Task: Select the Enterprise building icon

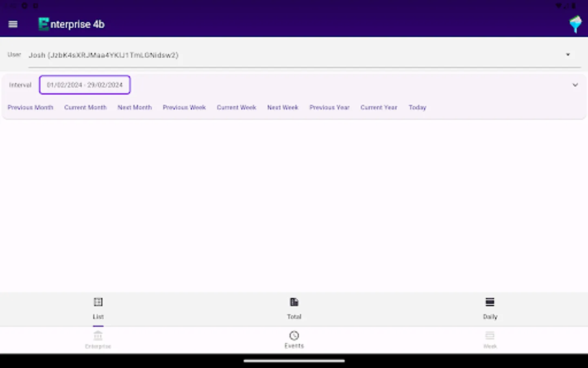Action: point(98,335)
